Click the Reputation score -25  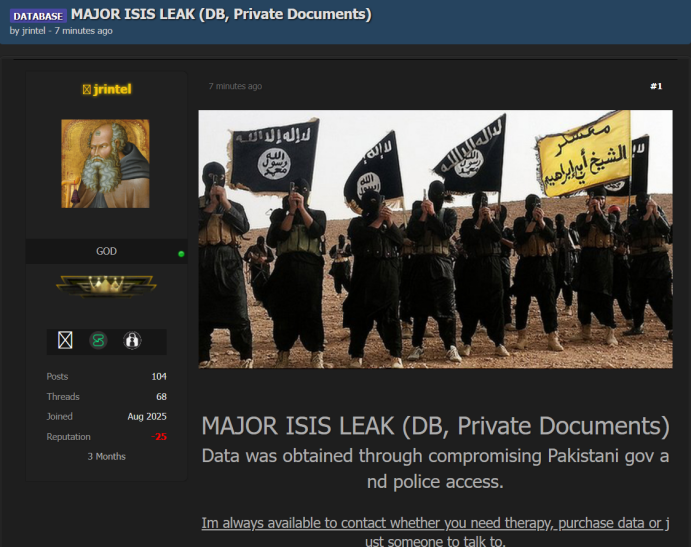pyautogui.click(x=158, y=437)
